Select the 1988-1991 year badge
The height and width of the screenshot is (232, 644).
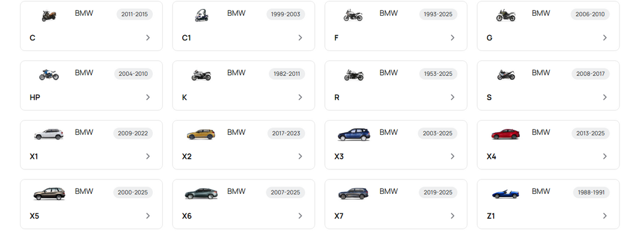click(x=591, y=193)
